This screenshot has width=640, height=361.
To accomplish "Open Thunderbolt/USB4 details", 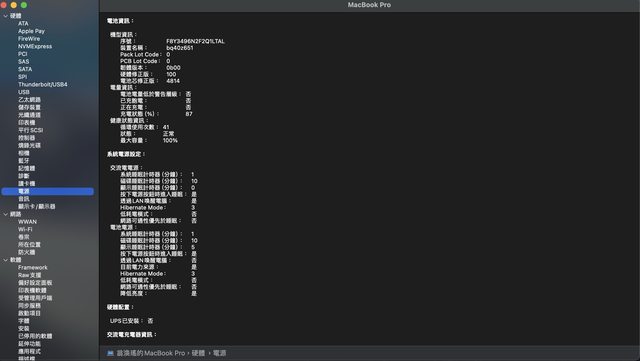I will [42, 85].
